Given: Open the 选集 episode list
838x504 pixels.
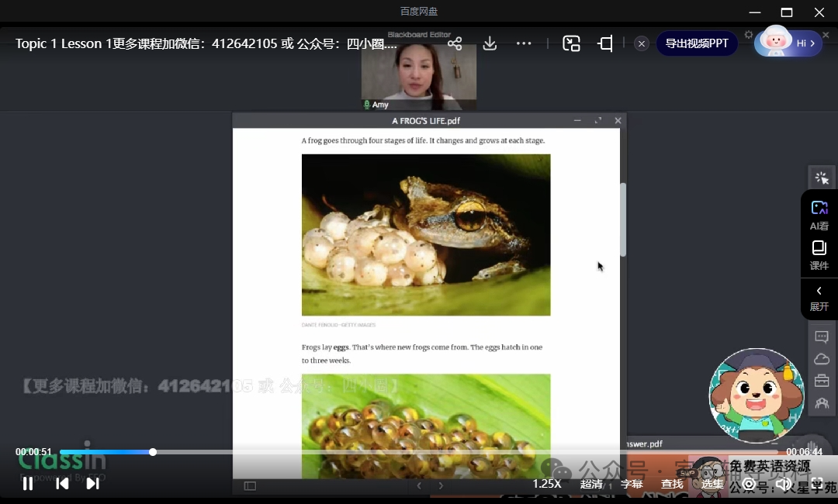Looking at the screenshot, I should click(x=712, y=484).
